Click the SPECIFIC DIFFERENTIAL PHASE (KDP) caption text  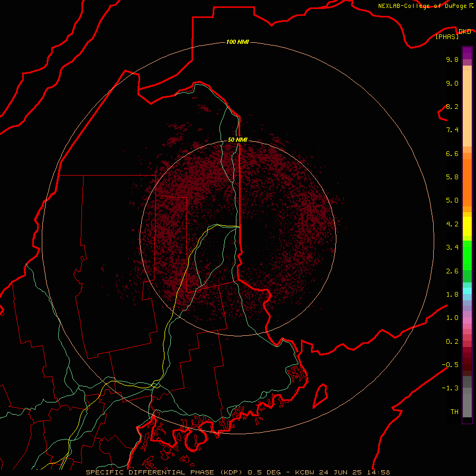165,472
